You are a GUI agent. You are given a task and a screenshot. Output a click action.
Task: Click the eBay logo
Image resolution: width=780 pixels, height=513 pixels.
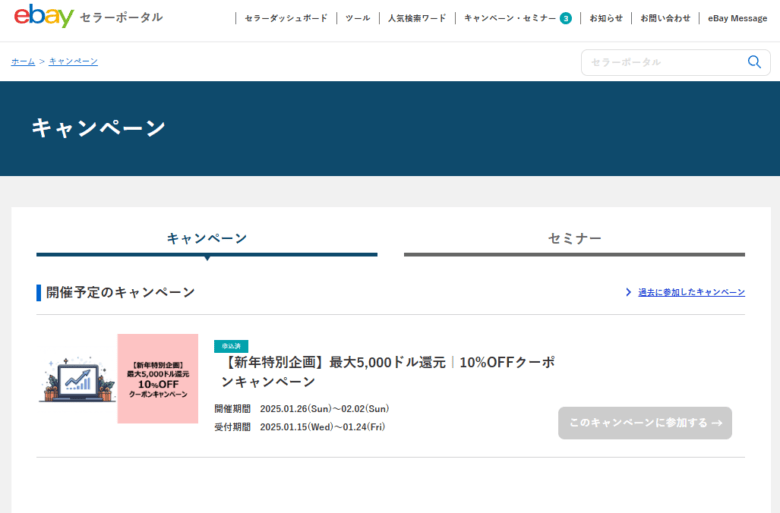coord(44,16)
